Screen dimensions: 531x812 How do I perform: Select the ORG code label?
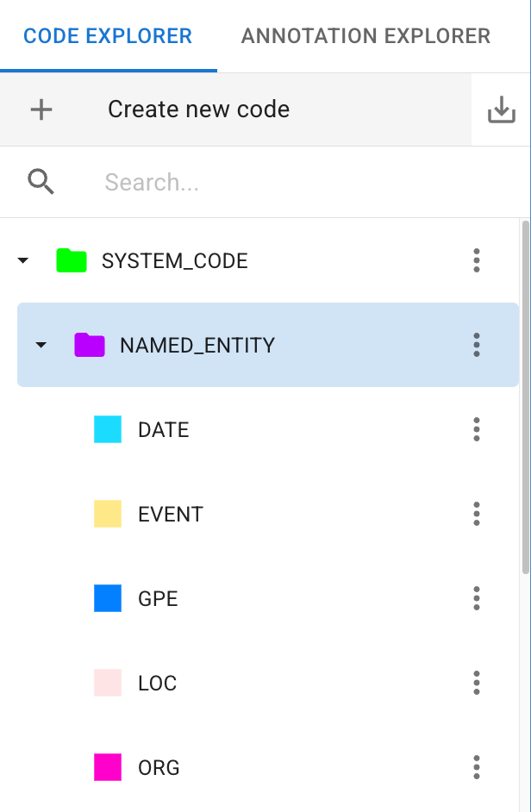[x=159, y=767]
